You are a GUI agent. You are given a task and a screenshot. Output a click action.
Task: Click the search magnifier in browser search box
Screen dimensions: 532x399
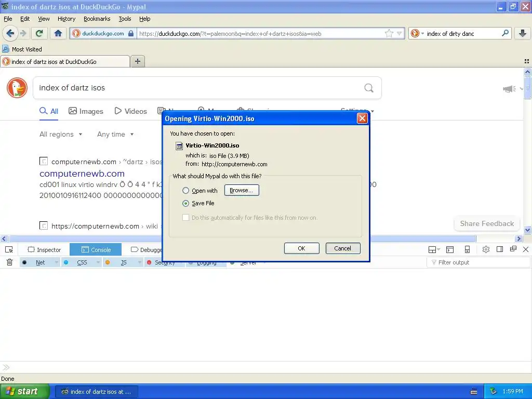coord(505,33)
